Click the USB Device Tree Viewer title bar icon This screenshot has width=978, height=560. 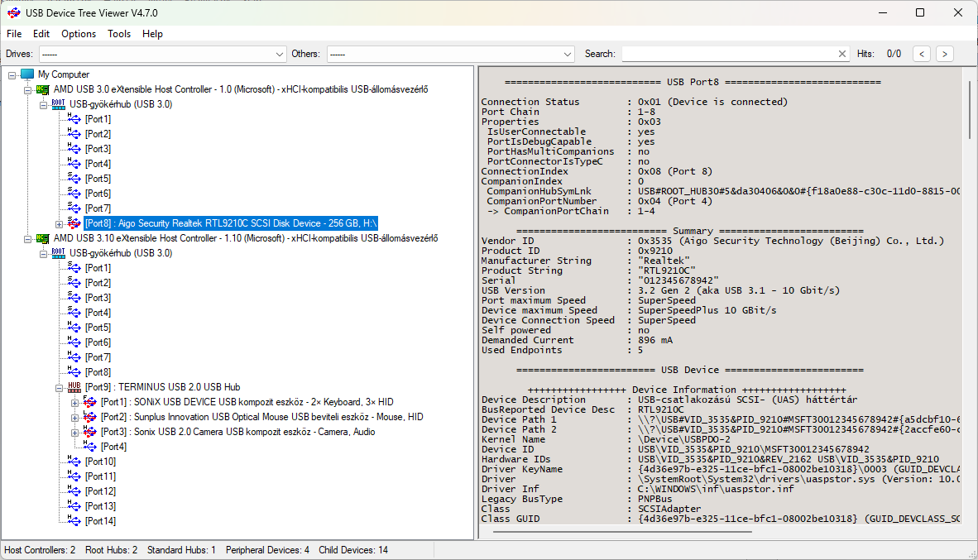click(14, 12)
